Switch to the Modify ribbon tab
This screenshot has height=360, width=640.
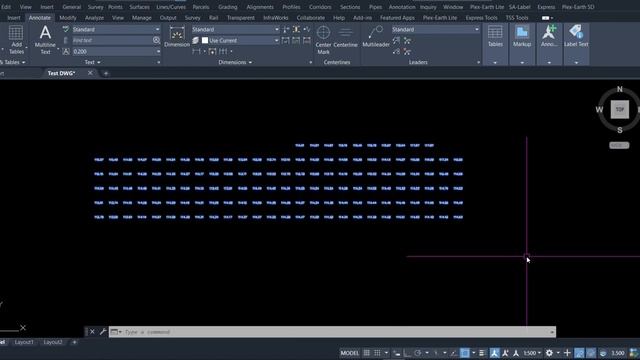pyautogui.click(x=68, y=18)
